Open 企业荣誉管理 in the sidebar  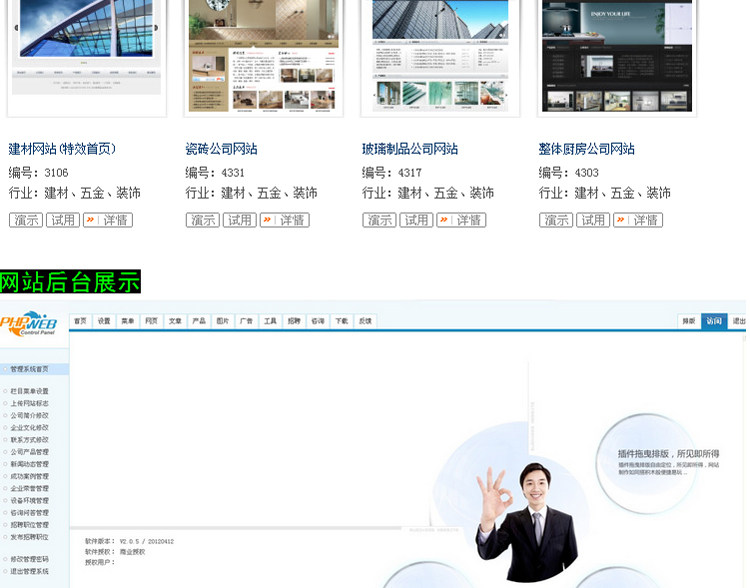[x=29, y=488]
